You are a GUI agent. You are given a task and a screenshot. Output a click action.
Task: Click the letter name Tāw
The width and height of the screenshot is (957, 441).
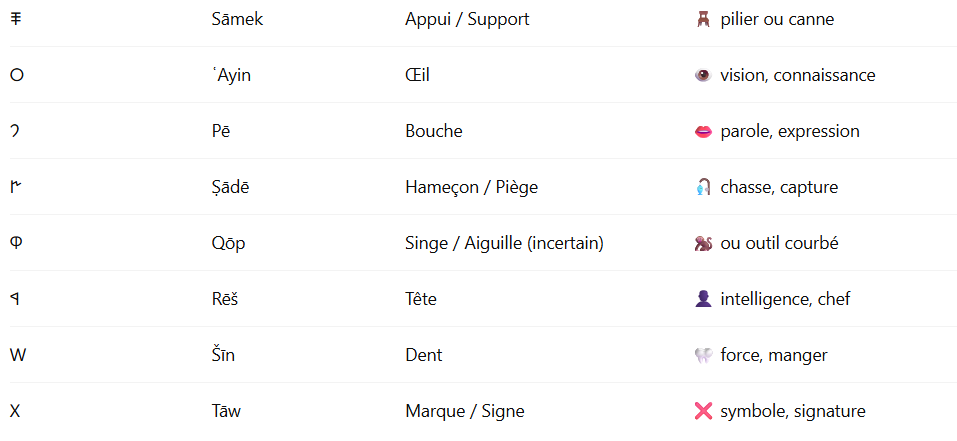tap(226, 412)
